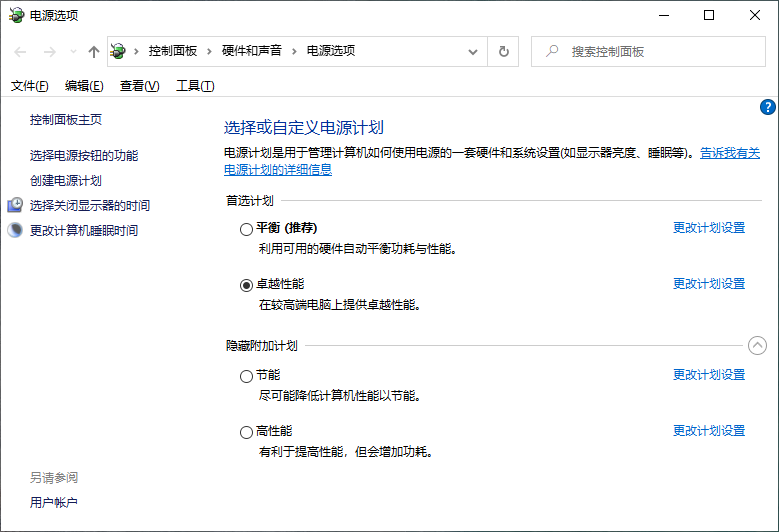The height and width of the screenshot is (532, 779).
Task: Focus the 搜索控制面板 search field
Action: coord(648,52)
